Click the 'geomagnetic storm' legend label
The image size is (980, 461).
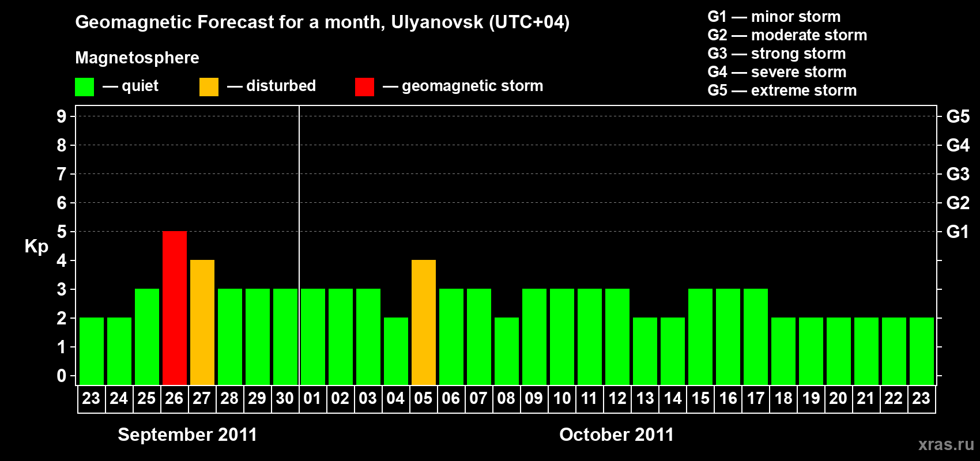tap(473, 86)
